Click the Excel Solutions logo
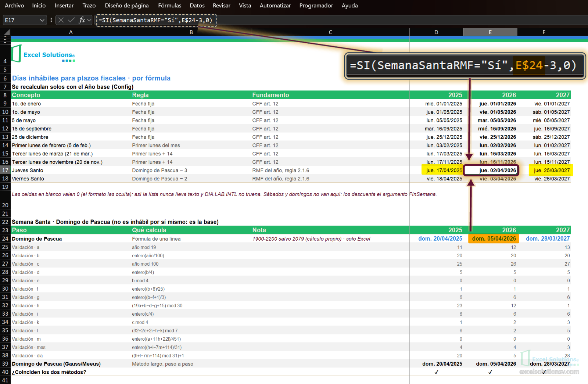Screen dimensions: 588x384 point(43,54)
